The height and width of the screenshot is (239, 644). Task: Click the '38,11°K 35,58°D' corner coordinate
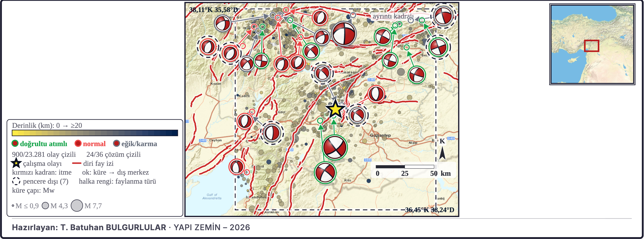pyautogui.click(x=214, y=10)
